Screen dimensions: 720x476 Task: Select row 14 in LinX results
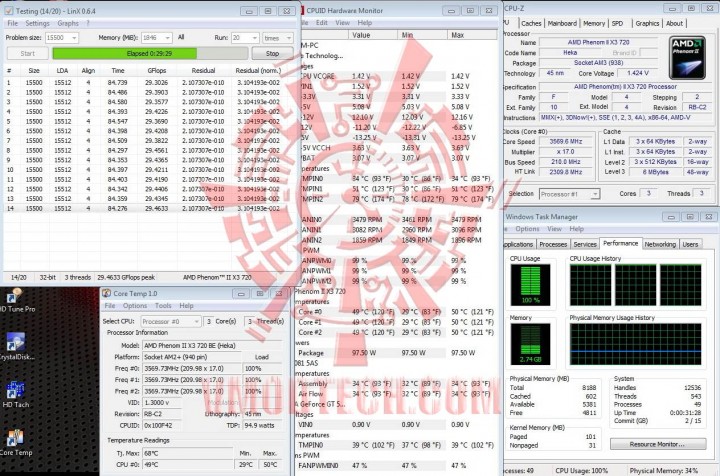click(147, 208)
